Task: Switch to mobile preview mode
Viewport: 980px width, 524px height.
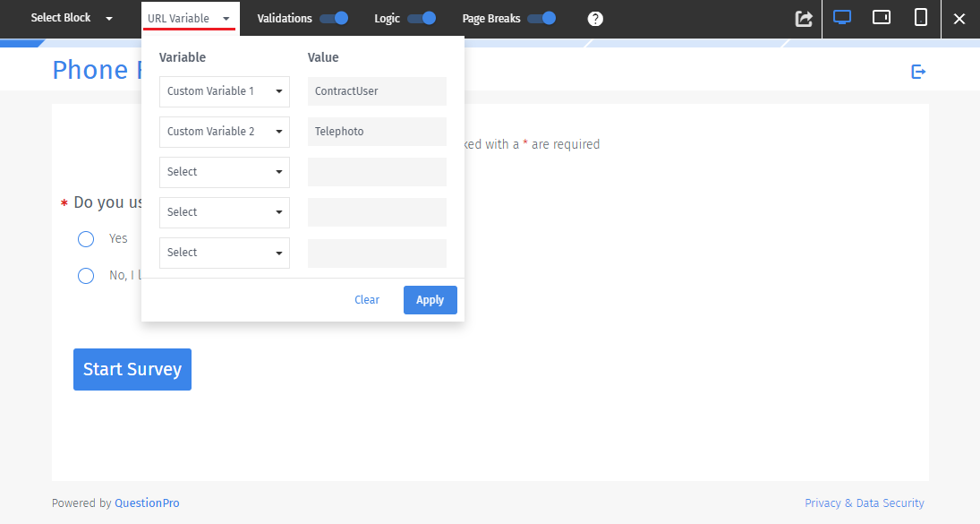Action: point(920,18)
